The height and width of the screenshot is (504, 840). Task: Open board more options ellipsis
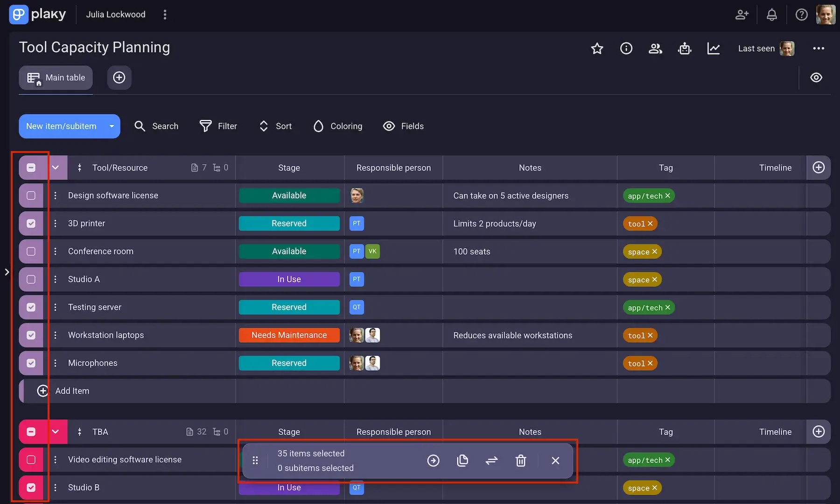click(819, 48)
